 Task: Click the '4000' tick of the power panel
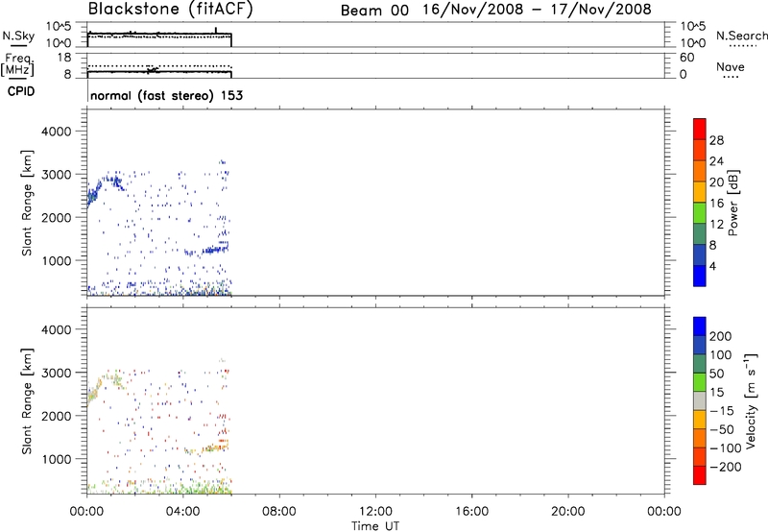click(57, 132)
